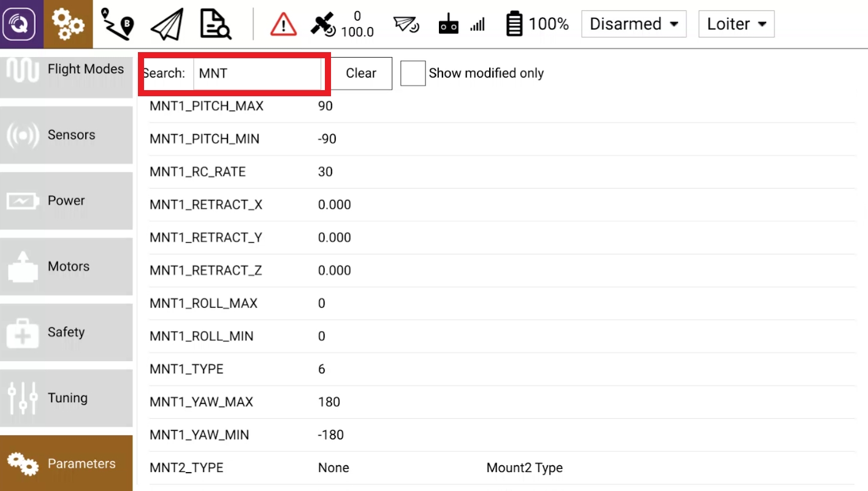Screen dimensions: 868x491
Task: Switch to Fly view paper plane icon
Action: pyautogui.click(x=167, y=24)
